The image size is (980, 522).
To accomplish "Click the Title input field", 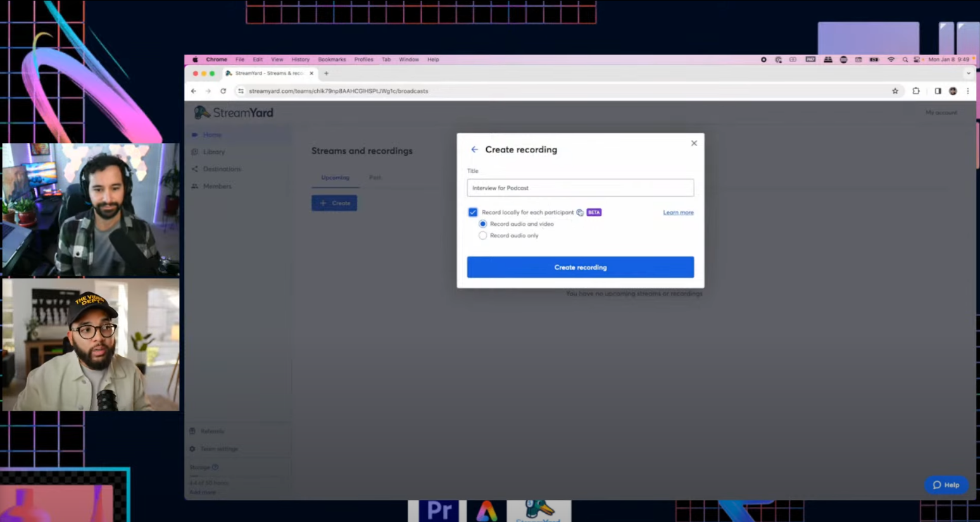I will [x=580, y=188].
